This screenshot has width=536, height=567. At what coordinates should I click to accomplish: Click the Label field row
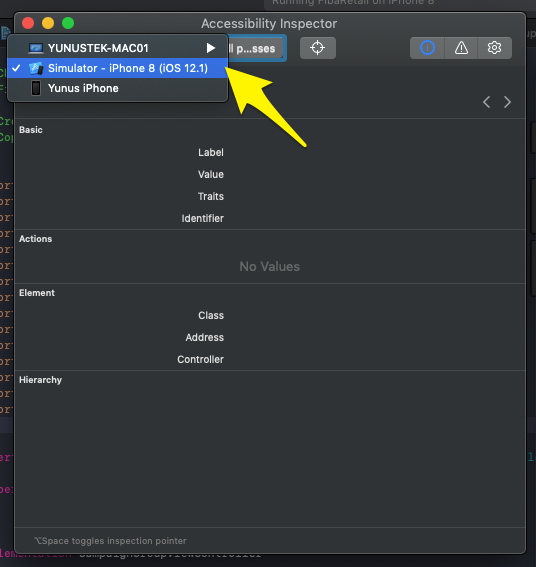[x=210, y=153]
